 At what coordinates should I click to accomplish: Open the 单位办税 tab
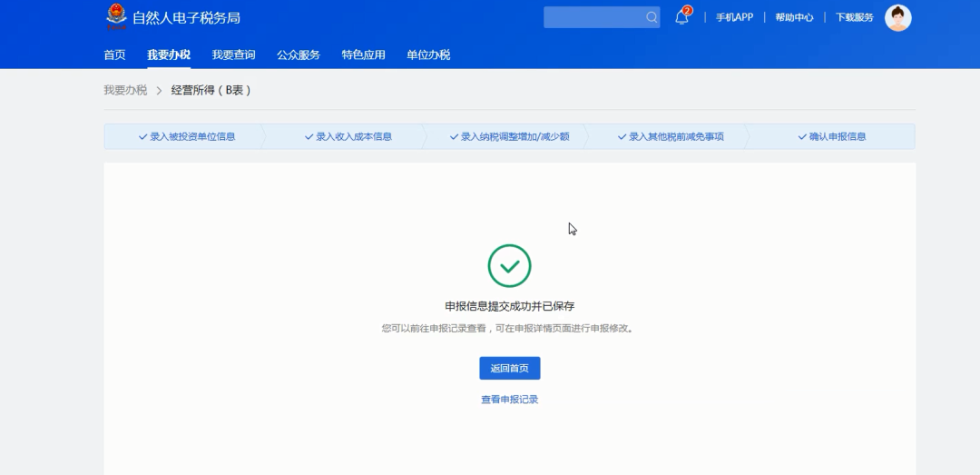(x=428, y=54)
